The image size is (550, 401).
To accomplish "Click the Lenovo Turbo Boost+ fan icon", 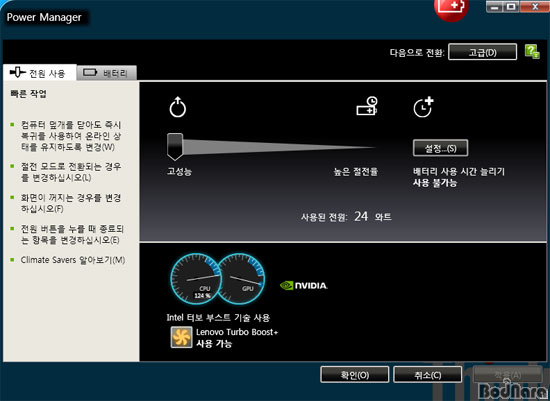I will click(x=181, y=337).
